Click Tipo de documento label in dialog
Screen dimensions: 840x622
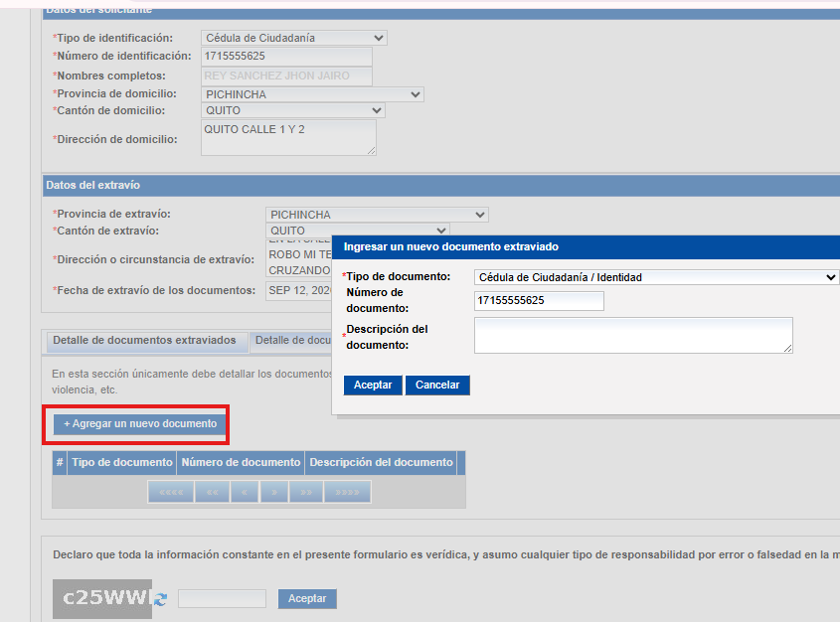point(397,277)
